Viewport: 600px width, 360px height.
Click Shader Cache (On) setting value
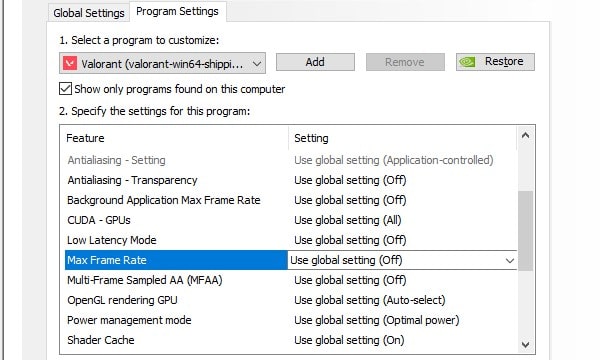[x=349, y=340]
